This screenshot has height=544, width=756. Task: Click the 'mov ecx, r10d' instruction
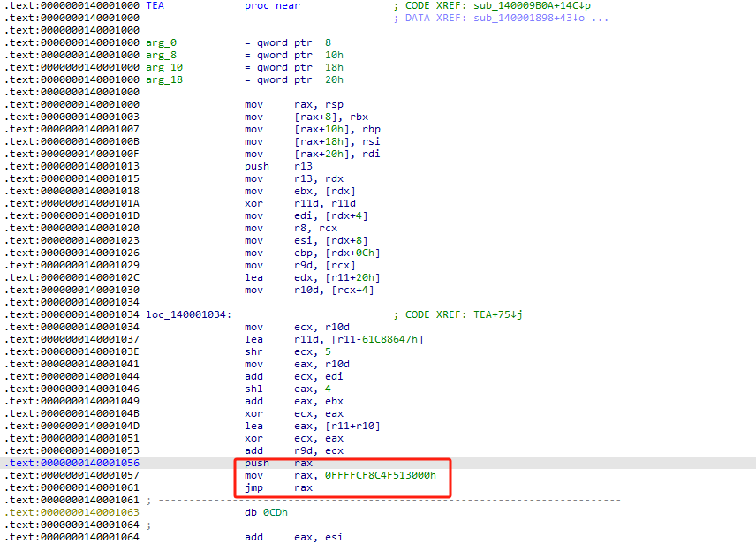point(298,328)
